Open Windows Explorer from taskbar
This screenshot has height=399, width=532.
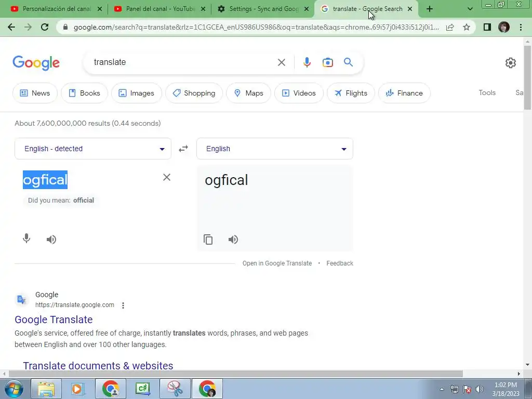[46, 389]
